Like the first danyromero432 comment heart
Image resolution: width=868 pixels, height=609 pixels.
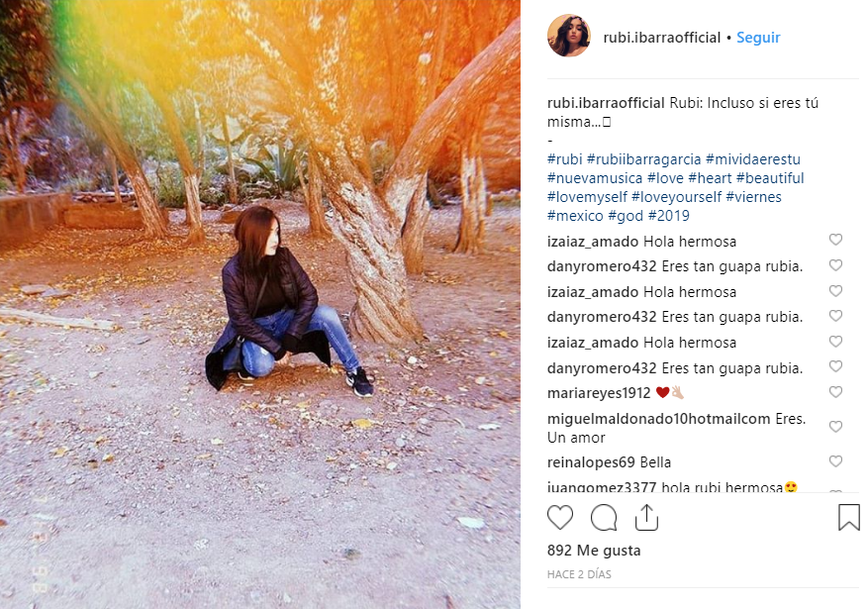(835, 265)
